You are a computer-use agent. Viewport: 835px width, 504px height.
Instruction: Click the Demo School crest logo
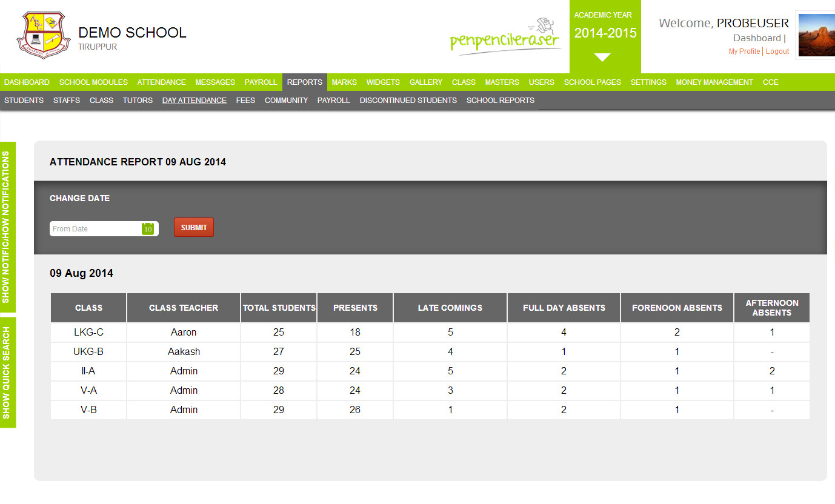point(40,36)
